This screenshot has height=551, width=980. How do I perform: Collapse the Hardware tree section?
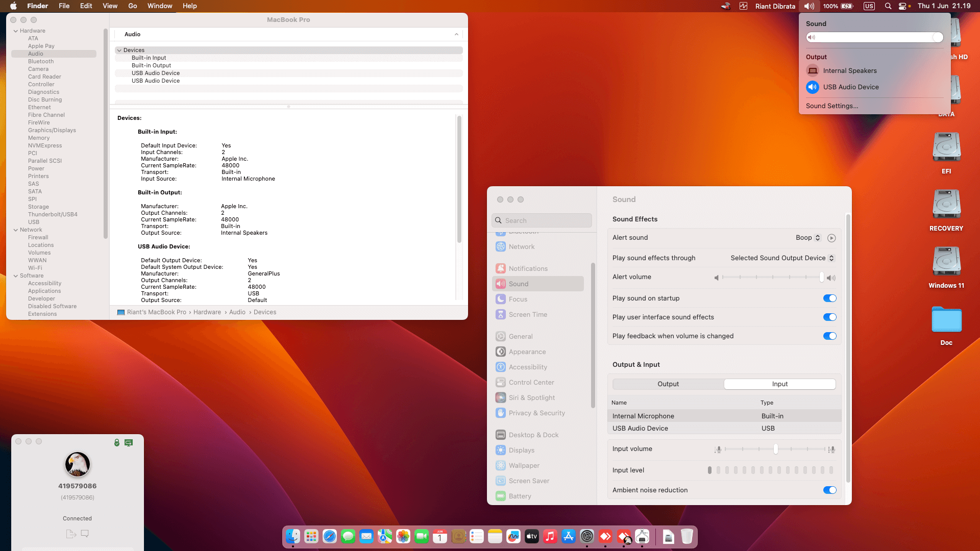click(16, 31)
